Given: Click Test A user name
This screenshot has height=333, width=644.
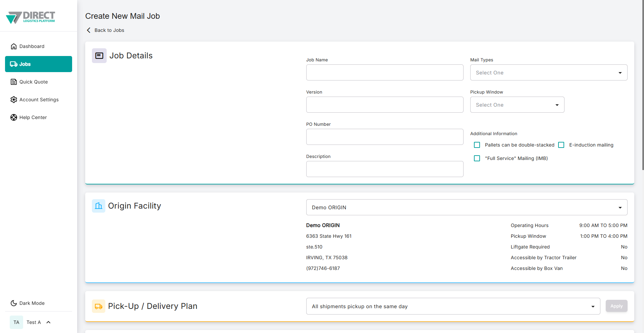Looking at the screenshot, I should (x=34, y=322).
